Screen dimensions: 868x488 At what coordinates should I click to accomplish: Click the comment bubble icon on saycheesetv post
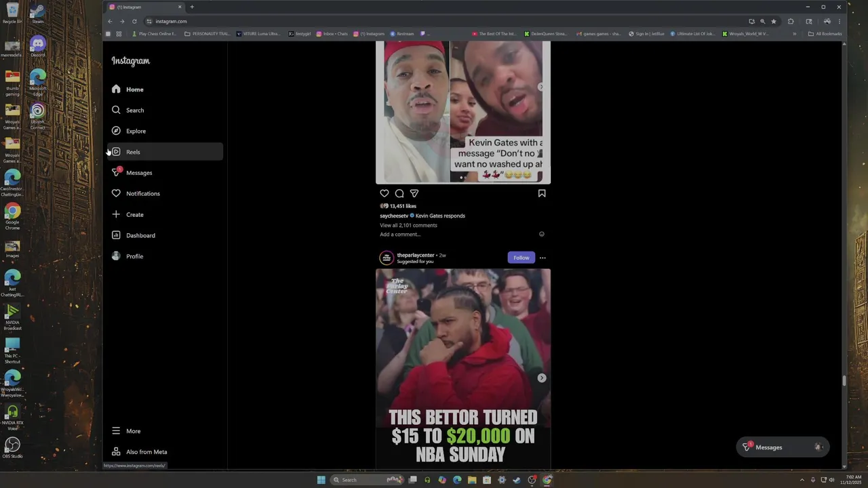pos(399,193)
